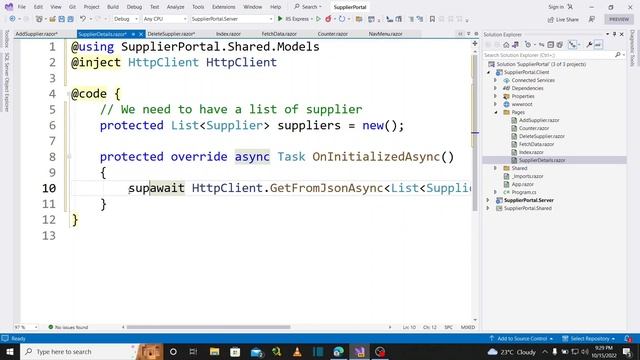
Task: Switch to the FetchData.razor tab
Action: click(279, 34)
